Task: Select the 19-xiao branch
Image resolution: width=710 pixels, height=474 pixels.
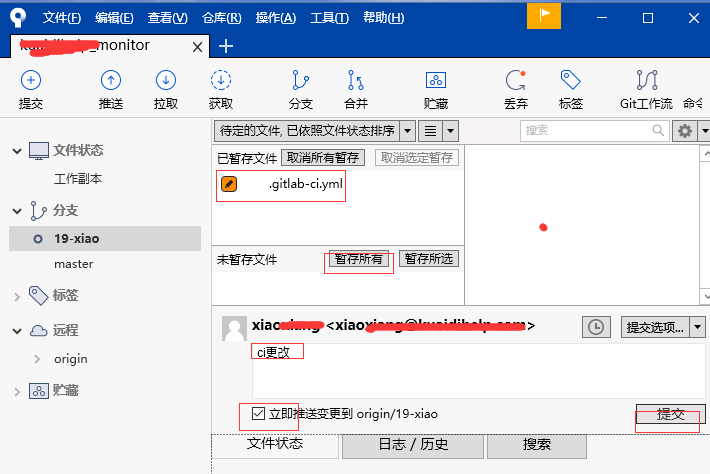Action: pyautogui.click(x=105, y=239)
